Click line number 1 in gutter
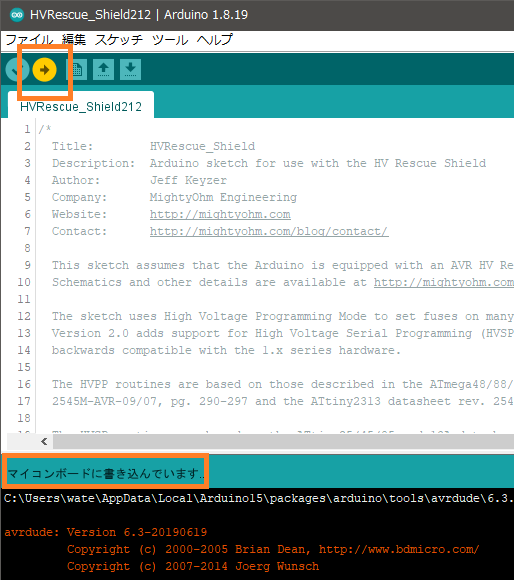Viewport: 514px width, 580px height. tap(27, 129)
